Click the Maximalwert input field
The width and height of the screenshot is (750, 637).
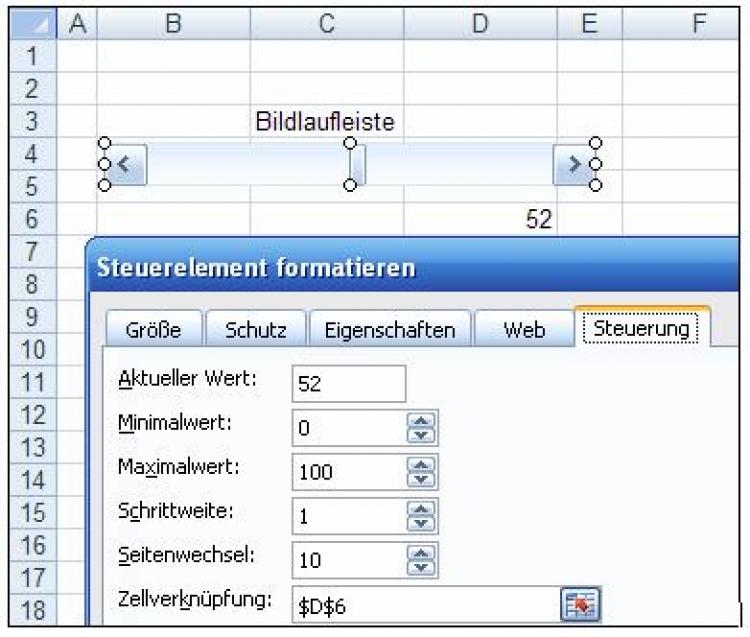347,472
